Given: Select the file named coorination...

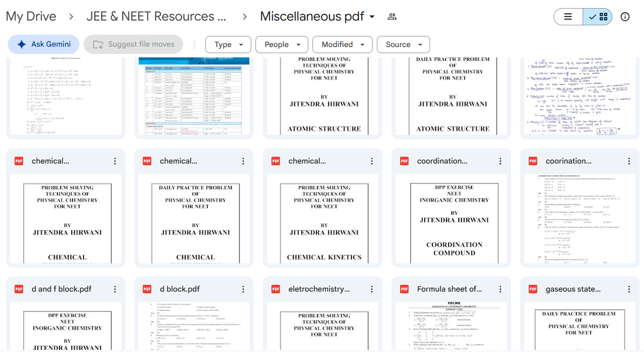Looking at the screenshot, I should pyautogui.click(x=569, y=161).
